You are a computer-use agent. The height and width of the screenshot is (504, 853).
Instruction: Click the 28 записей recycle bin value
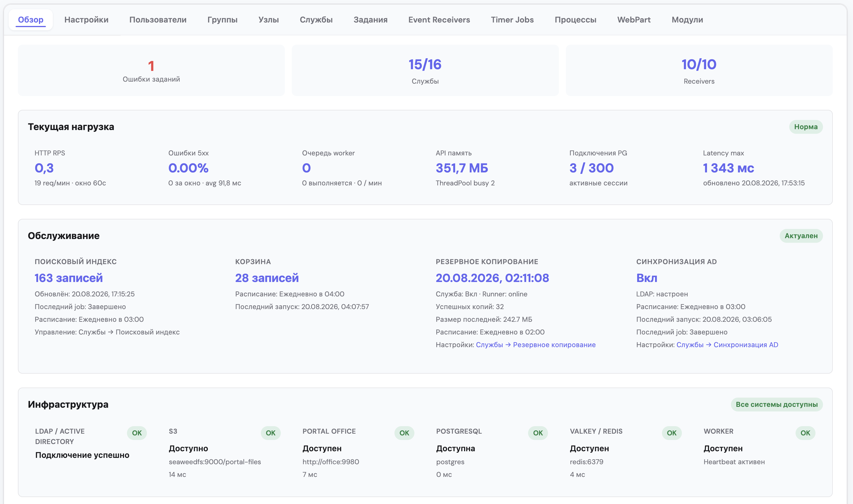(267, 278)
